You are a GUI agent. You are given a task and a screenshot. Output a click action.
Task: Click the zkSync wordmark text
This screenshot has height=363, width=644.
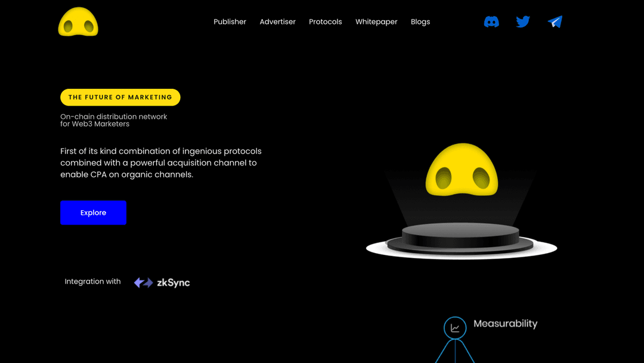[x=173, y=282]
